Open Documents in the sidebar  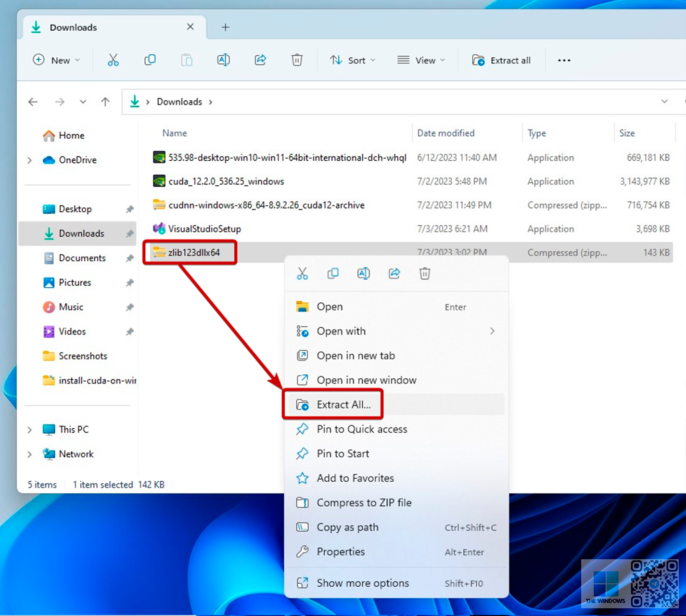(75, 258)
